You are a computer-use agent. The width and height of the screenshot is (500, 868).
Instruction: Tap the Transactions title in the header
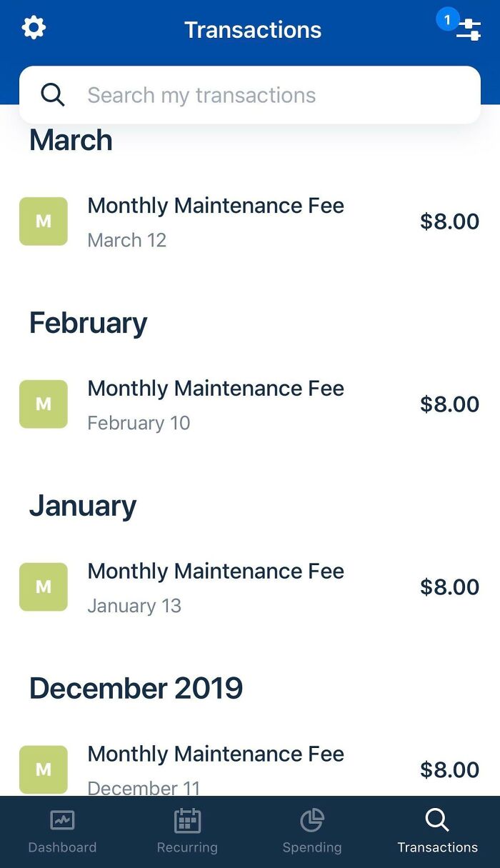click(x=252, y=30)
